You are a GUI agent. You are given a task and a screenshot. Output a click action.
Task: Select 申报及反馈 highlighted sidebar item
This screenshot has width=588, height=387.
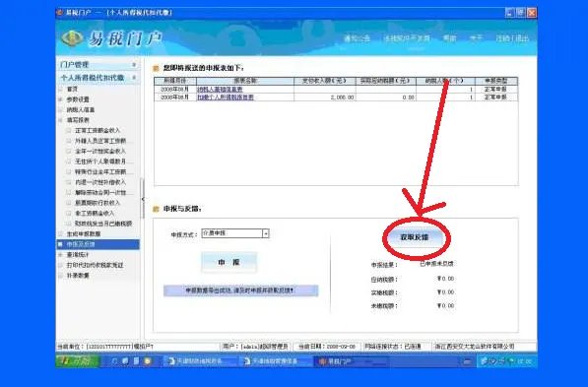98,244
